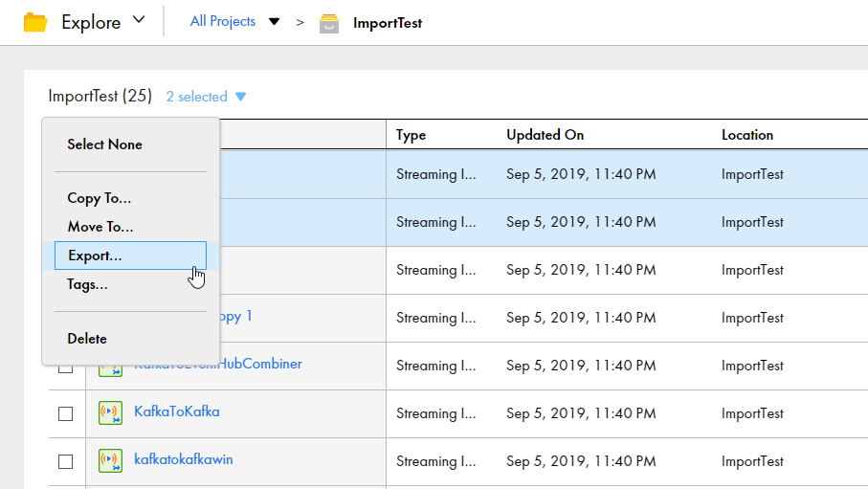Click the ImportTest breadcrumb title

(x=388, y=23)
